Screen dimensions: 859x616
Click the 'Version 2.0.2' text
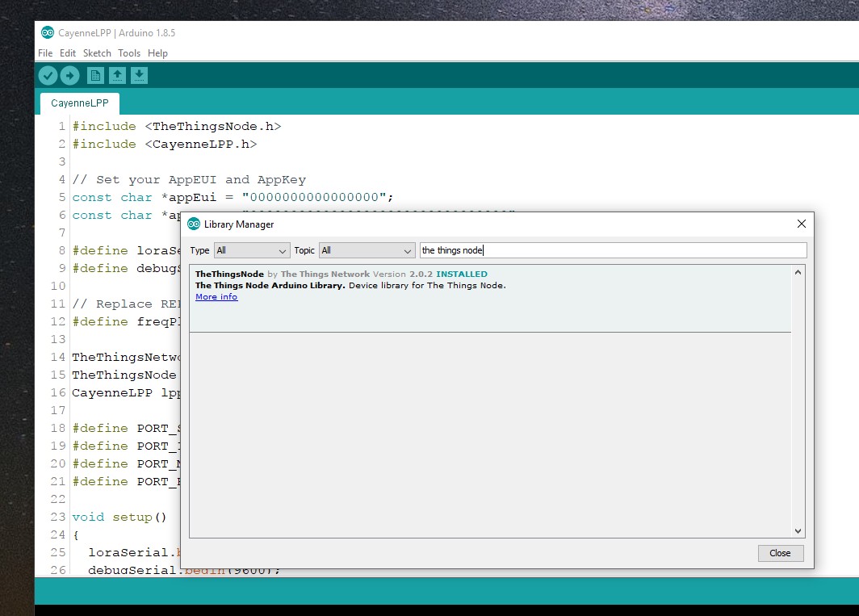coord(403,274)
